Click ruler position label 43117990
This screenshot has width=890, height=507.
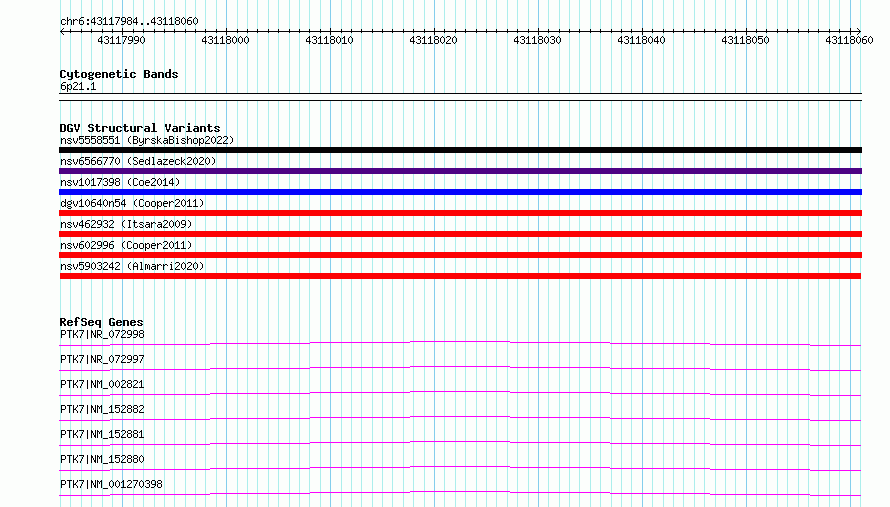click(121, 40)
